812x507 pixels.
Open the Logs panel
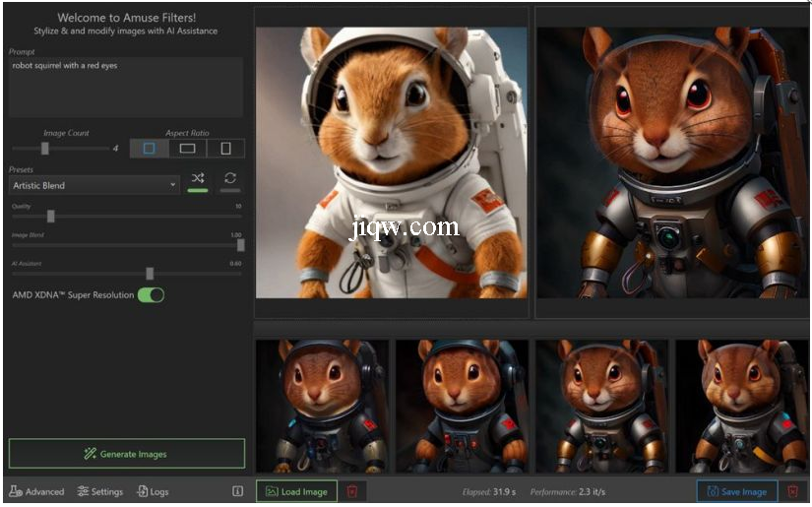153,491
